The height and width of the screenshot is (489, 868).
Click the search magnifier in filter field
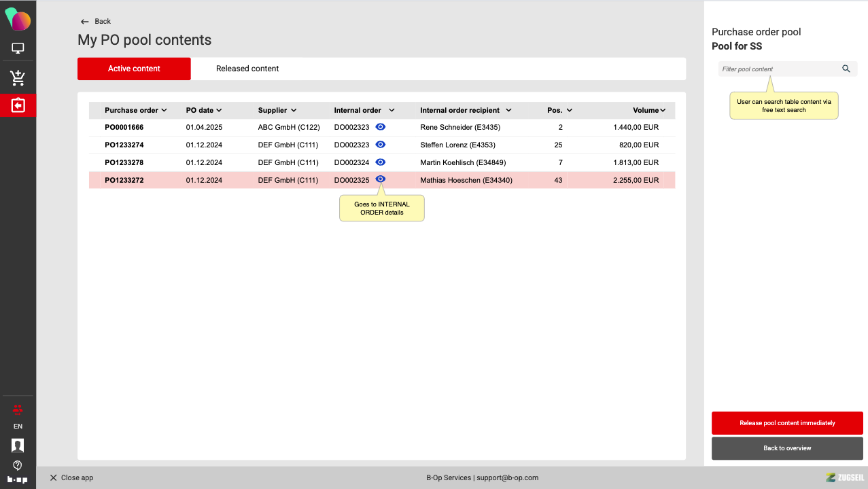(846, 69)
